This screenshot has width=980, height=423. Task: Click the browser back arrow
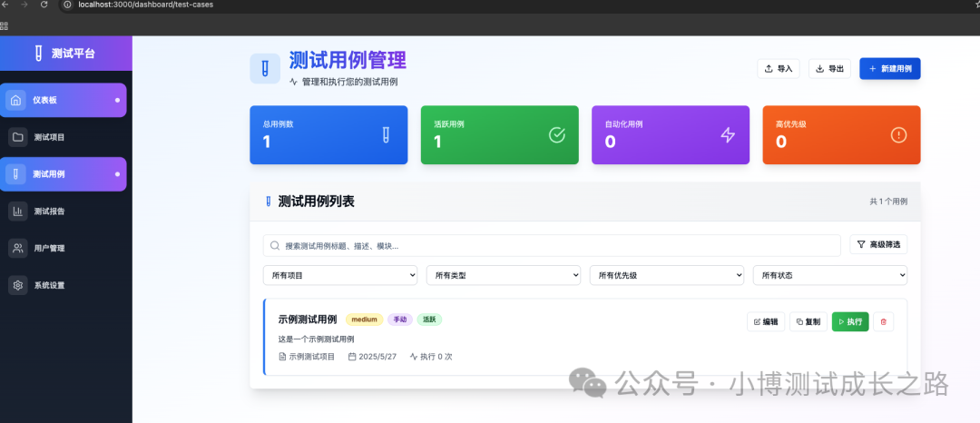[x=5, y=5]
